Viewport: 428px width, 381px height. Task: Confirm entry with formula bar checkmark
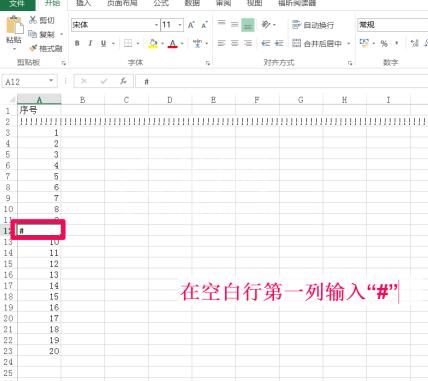pyautogui.click(x=104, y=81)
